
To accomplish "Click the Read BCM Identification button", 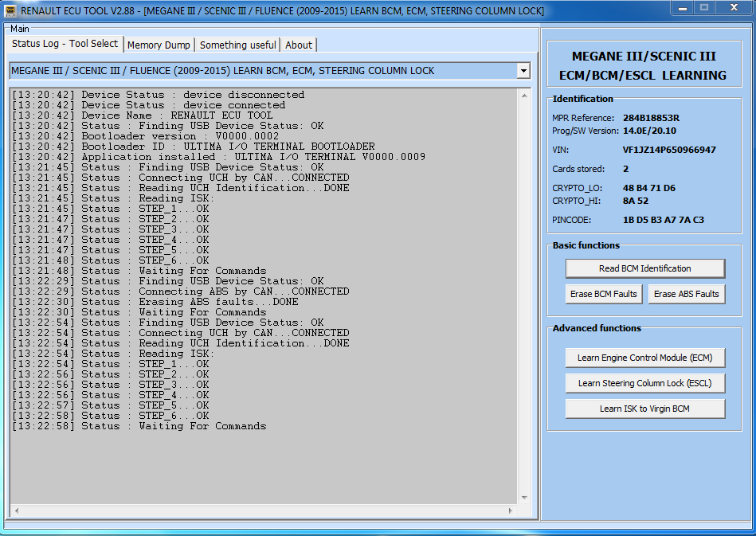I will 645,268.
